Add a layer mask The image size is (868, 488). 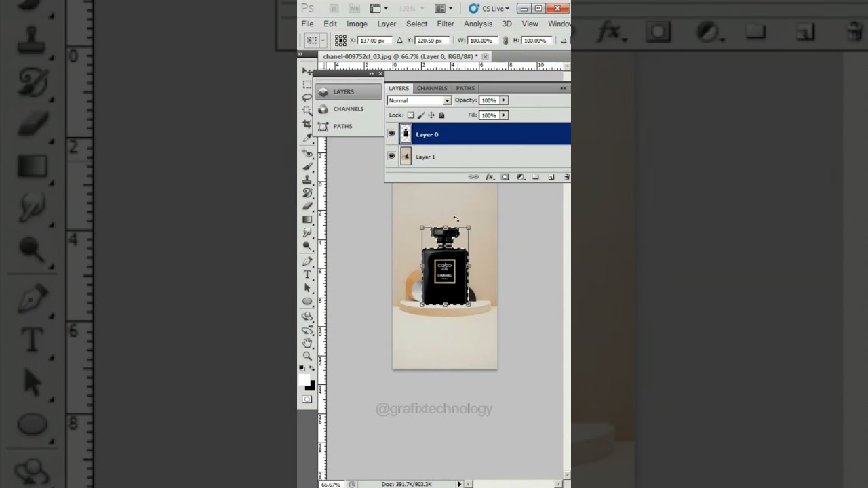pyautogui.click(x=505, y=177)
